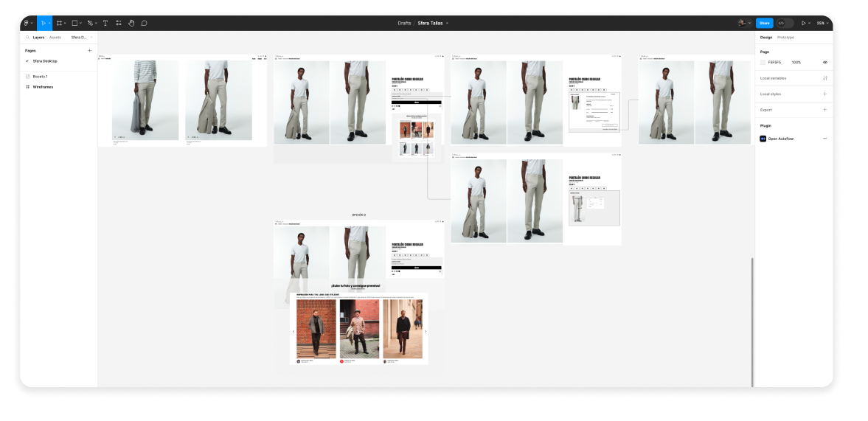The height and width of the screenshot is (421, 868).
Task: Select the Move tool
Action: click(43, 23)
